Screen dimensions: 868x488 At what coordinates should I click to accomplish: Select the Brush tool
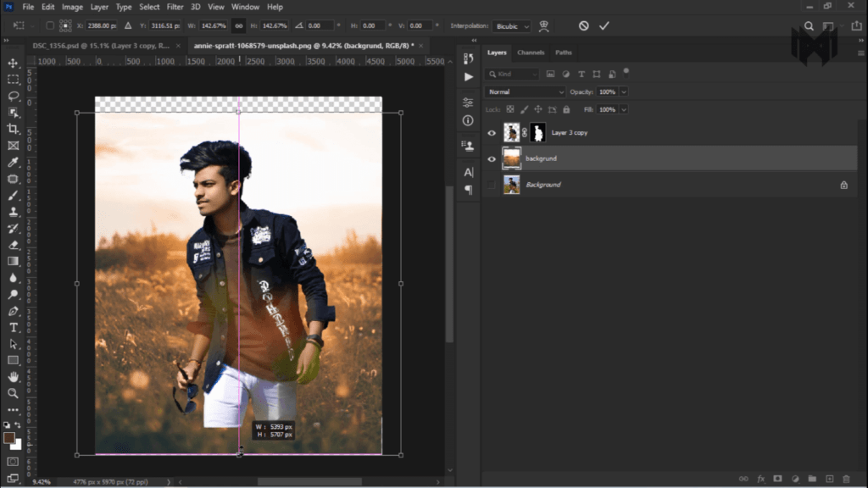tap(14, 196)
